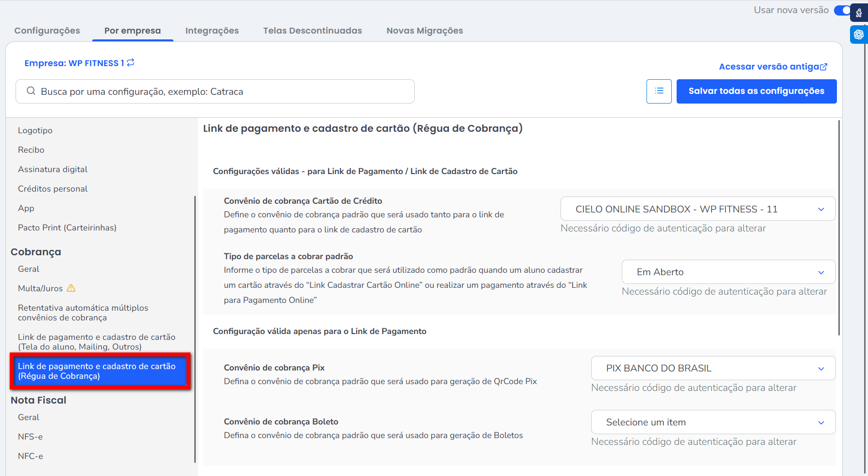Open Convênio de cobrança Cartão de Crédito dropdown
Screen dimensions: 868x476
(698, 209)
